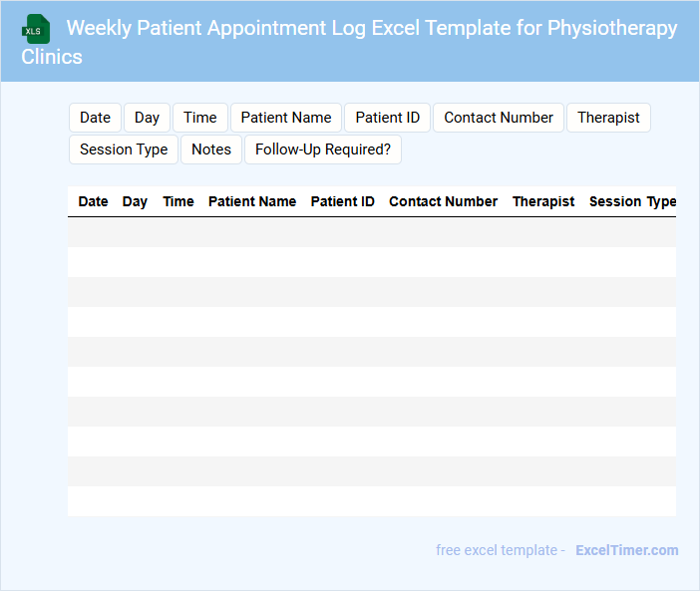This screenshot has width=700, height=591.
Task: Click the Time tag button
Action: click(x=200, y=118)
